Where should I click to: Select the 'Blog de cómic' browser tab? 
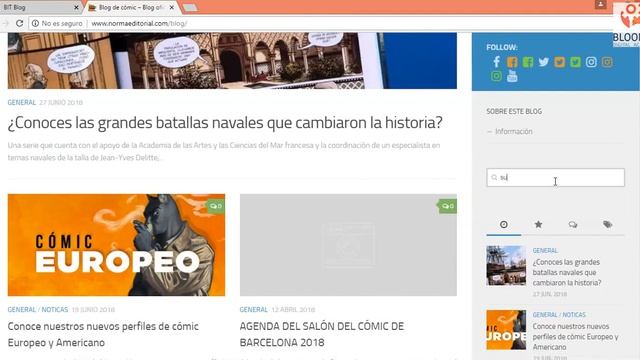tap(131, 7)
